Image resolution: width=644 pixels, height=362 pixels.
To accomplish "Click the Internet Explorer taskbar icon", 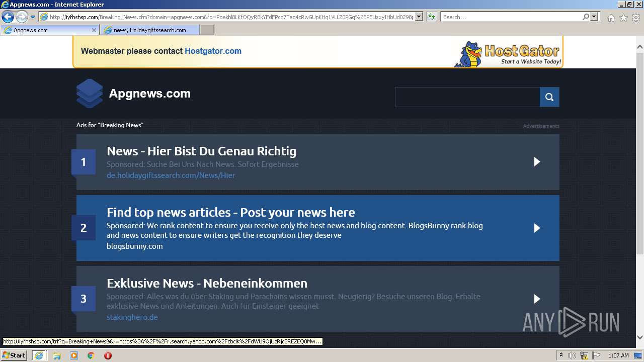I will (x=39, y=355).
